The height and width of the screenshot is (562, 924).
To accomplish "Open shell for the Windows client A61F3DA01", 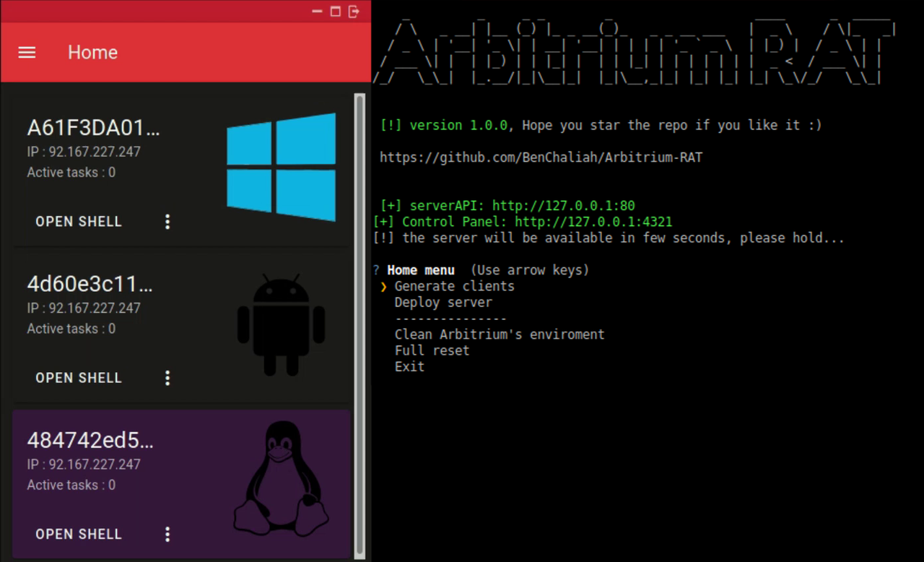I will tap(79, 222).
